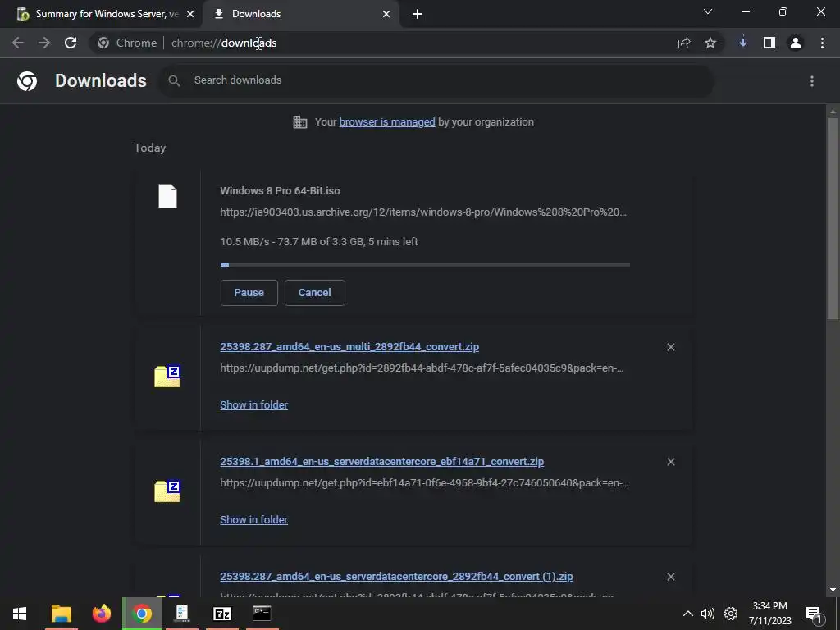Show hidden system tray icons

point(688,614)
